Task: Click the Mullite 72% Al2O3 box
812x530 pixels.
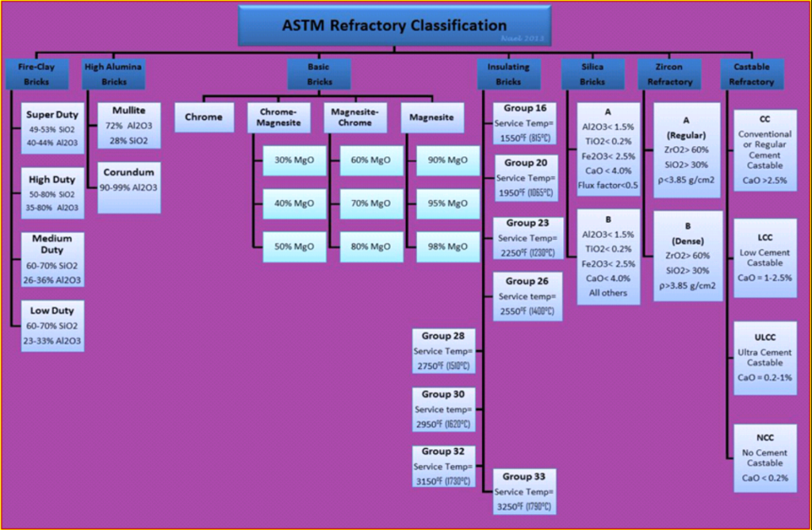Action: [128, 125]
